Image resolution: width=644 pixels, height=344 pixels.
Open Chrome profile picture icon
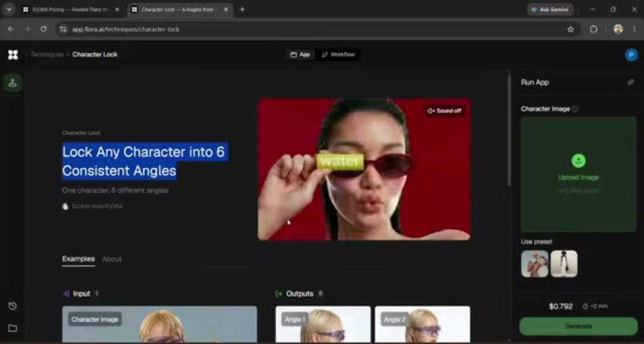click(618, 29)
